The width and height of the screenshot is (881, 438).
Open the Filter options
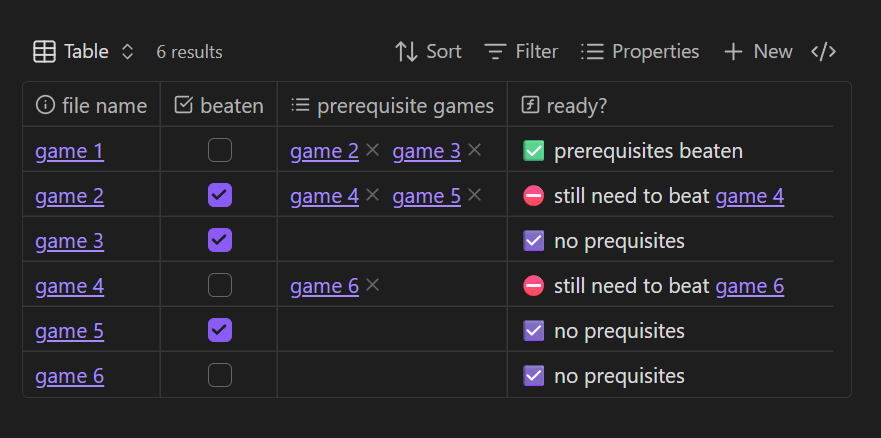point(521,51)
